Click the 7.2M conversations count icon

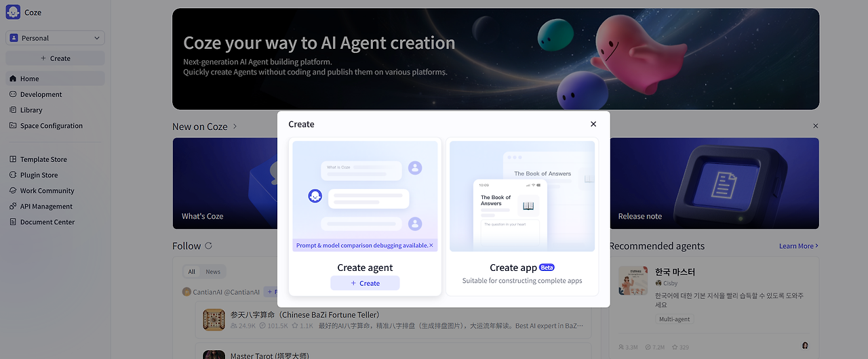(x=648, y=347)
